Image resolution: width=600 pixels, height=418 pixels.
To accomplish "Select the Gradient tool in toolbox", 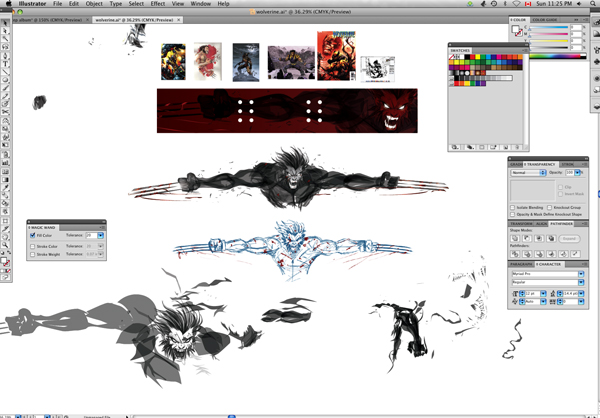I will (x=5, y=180).
